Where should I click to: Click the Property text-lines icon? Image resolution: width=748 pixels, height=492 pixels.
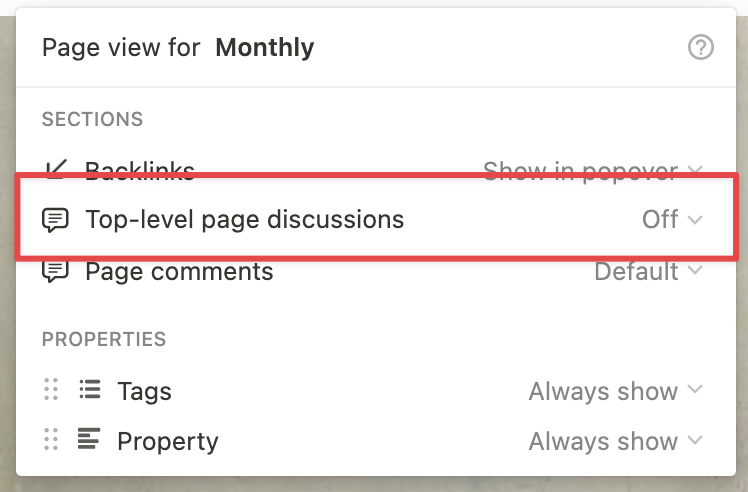(x=89, y=440)
